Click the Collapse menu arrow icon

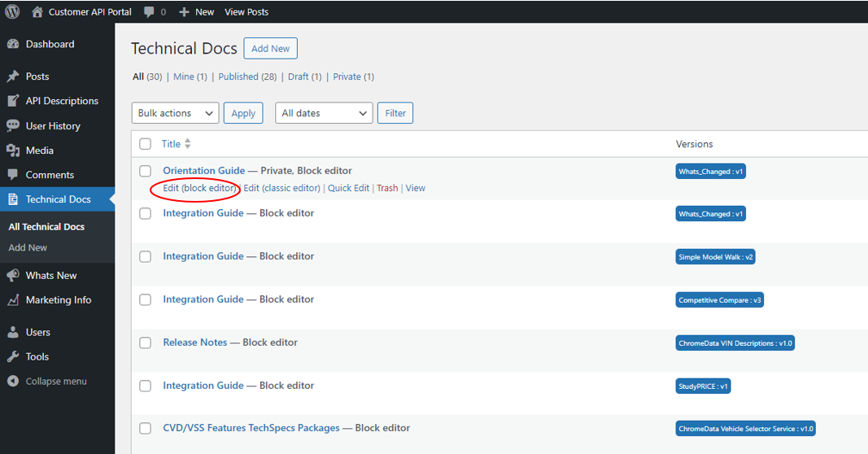click(x=13, y=382)
